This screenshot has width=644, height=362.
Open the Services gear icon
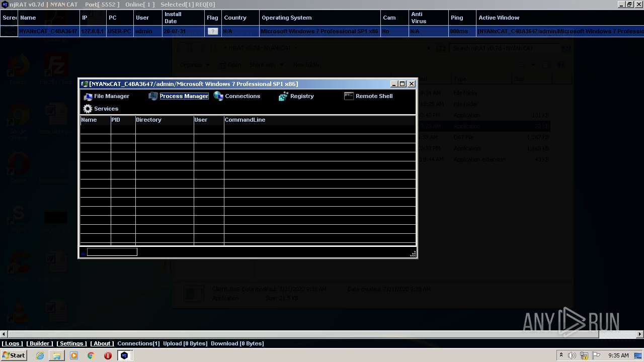pos(88,109)
